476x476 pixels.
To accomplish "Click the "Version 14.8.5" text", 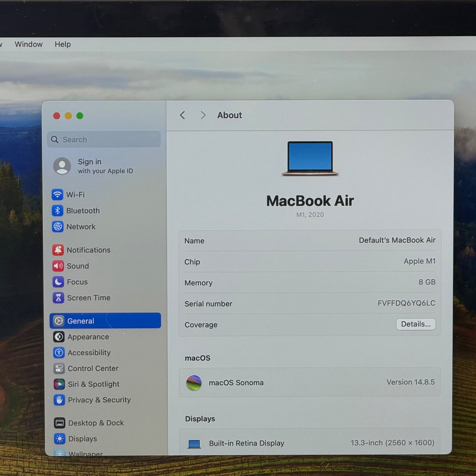I will click(x=411, y=382).
